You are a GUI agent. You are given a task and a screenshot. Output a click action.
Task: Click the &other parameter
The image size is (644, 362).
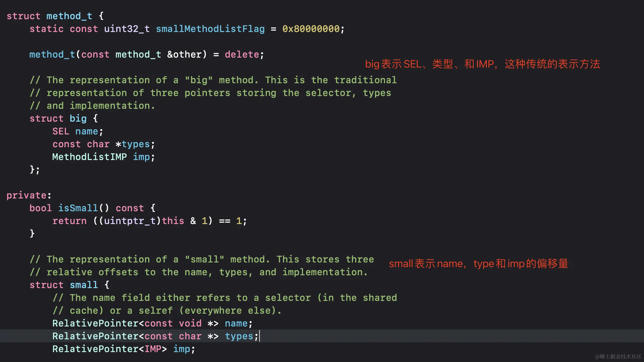[184, 54]
